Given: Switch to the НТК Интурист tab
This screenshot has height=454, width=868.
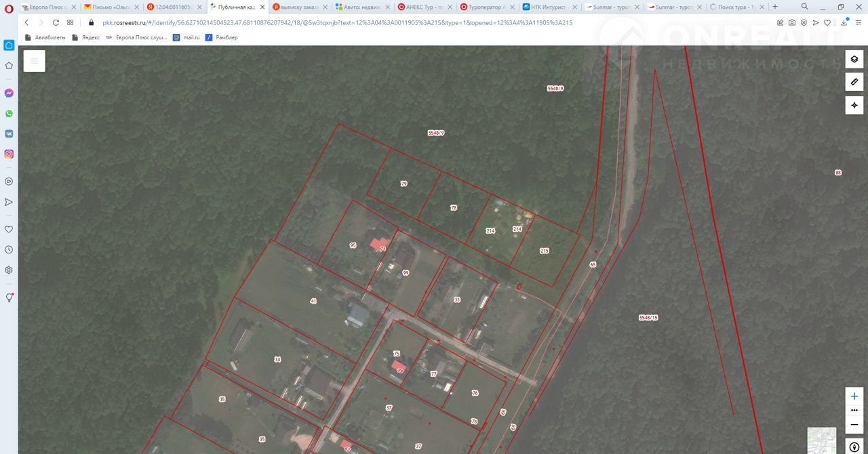Looking at the screenshot, I should click(x=549, y=7).
